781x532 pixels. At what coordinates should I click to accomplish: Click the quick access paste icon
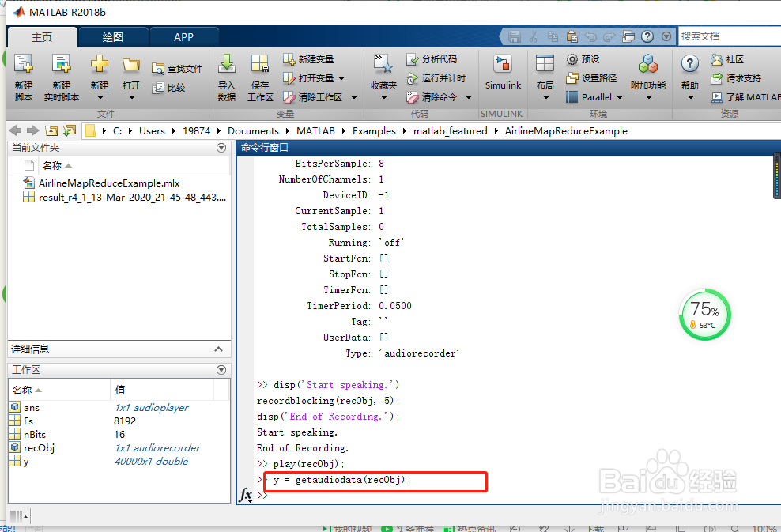[572, 36]
